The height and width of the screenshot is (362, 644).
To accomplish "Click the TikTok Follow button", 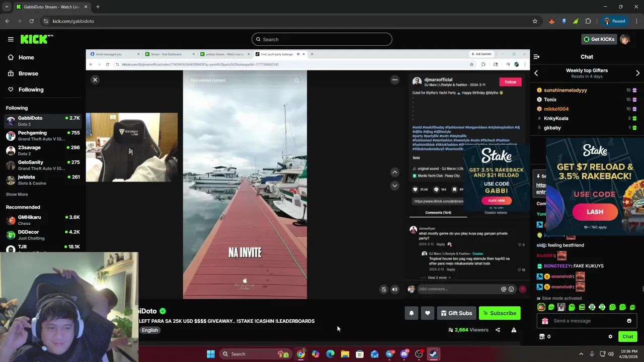I will [510, 82].
